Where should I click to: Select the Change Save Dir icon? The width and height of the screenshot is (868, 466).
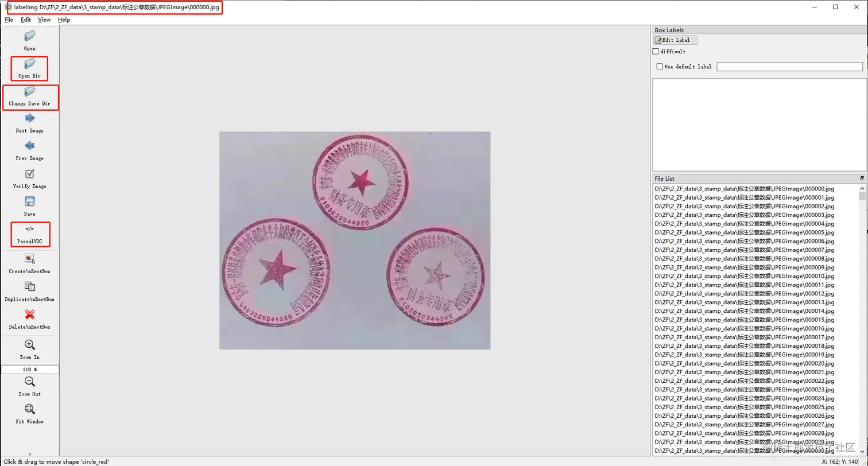30,91
